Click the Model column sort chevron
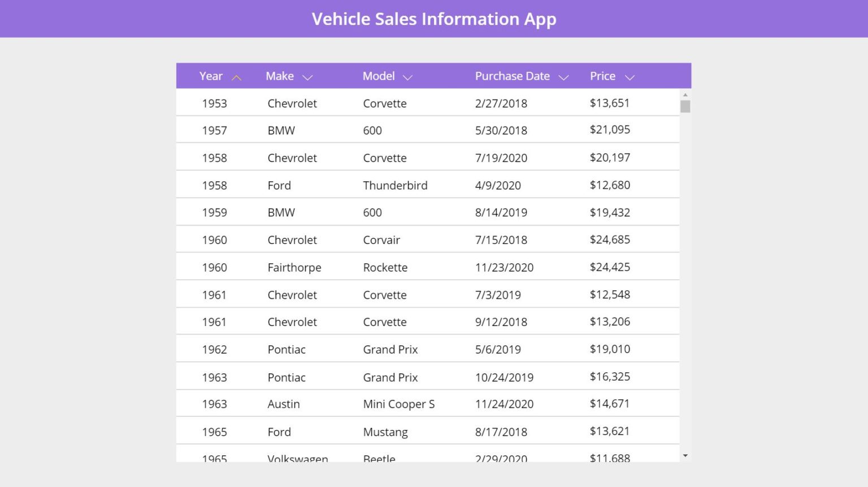Screen dimensions: 868x487 click(407, 77)
